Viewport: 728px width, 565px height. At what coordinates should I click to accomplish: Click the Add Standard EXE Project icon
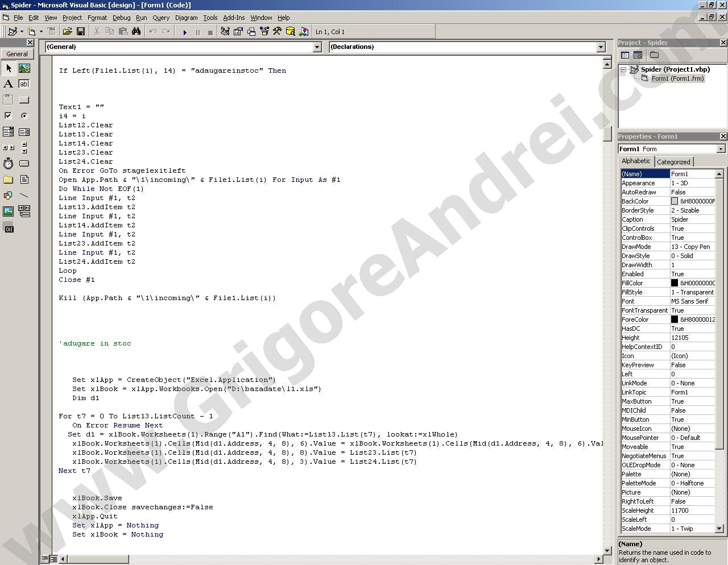13,32
